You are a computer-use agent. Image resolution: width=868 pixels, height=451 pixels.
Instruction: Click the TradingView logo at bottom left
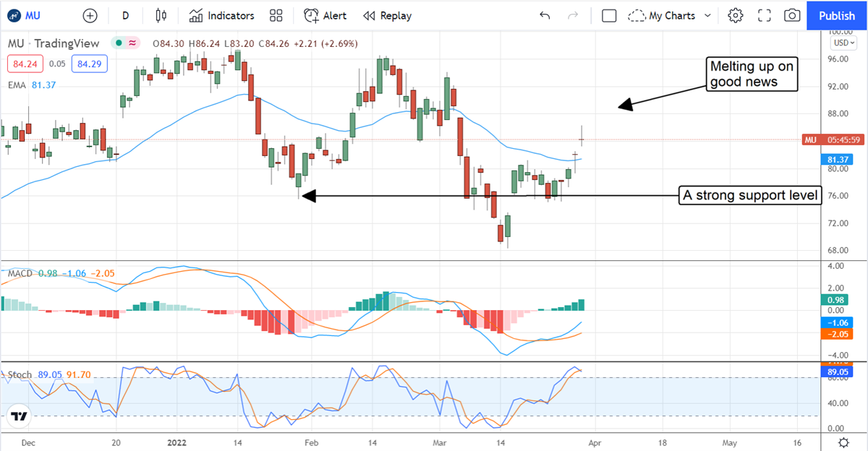19,416
